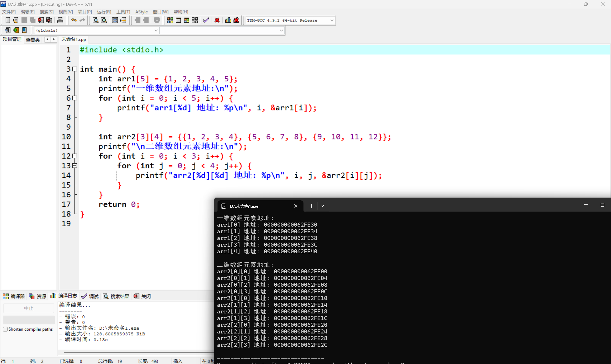This screenshot has width=611, height=364.
Task: Enable the Shorten compiler paths checkbox
Action: [5, 329]
